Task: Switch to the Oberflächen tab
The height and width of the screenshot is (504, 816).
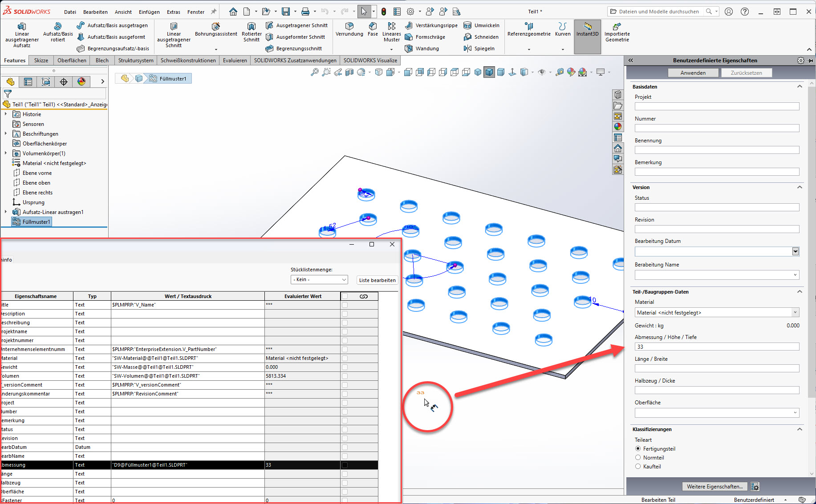Action: [72, 60]
